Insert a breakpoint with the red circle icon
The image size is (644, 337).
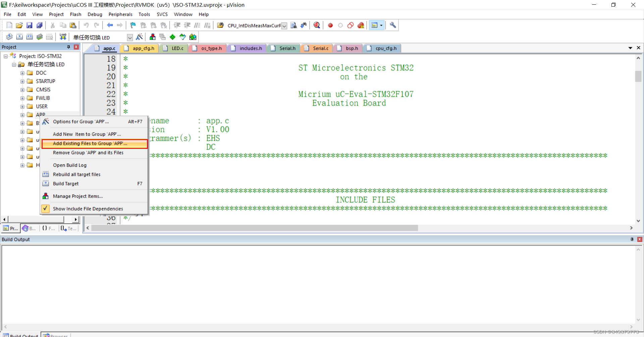(x=330, y=25)
